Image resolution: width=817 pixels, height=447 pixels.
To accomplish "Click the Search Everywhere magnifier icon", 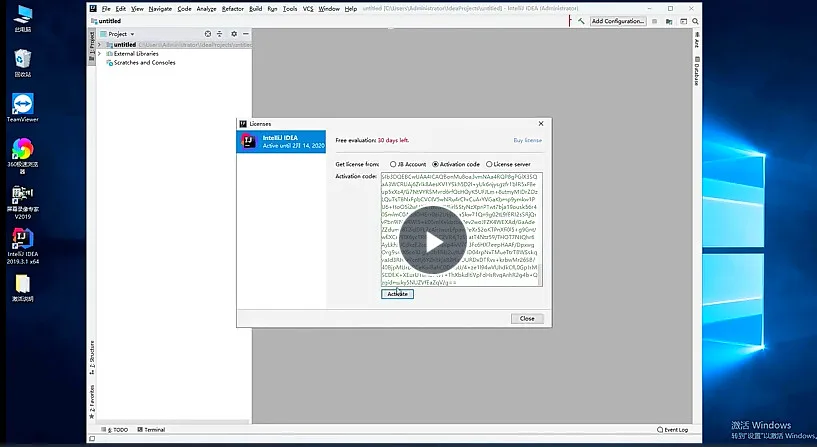I will [x=695, y=21].
